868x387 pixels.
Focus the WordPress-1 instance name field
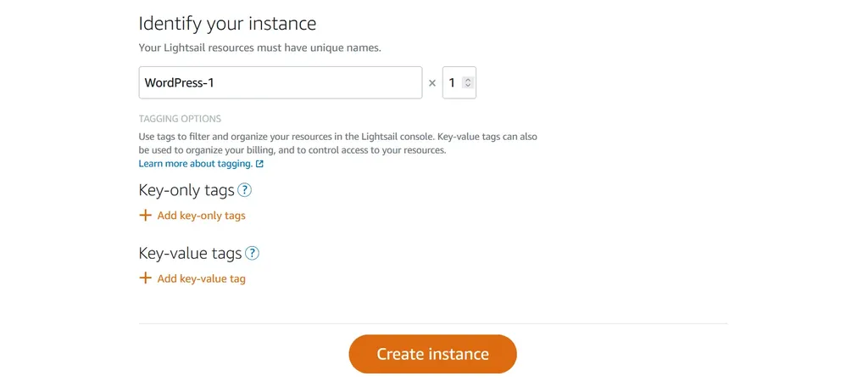pyautogui.click(x=280, y=83)
